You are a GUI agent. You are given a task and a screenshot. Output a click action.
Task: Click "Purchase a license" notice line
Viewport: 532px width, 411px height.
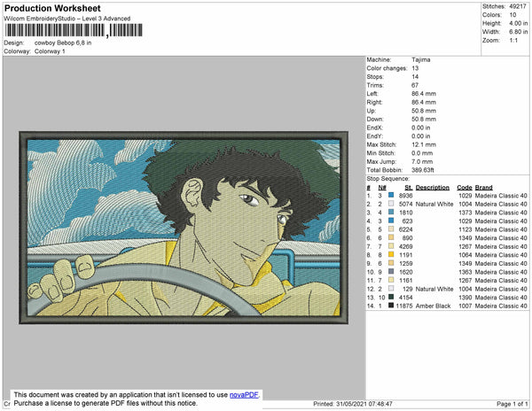point(106,403)
